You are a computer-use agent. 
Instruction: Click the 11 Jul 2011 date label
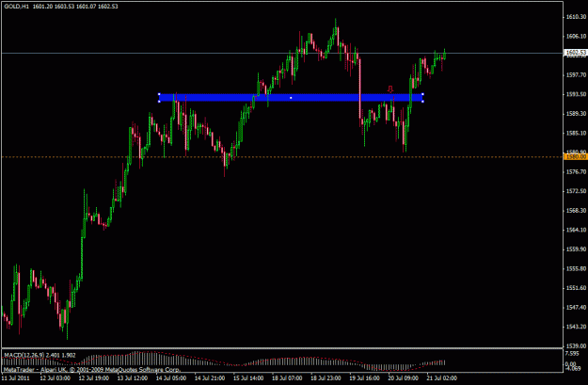click(x=16, y=378)
